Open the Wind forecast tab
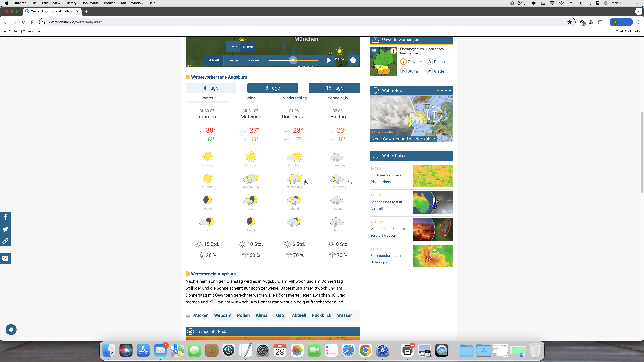This screenshot has width=644, height=362. 251,98
